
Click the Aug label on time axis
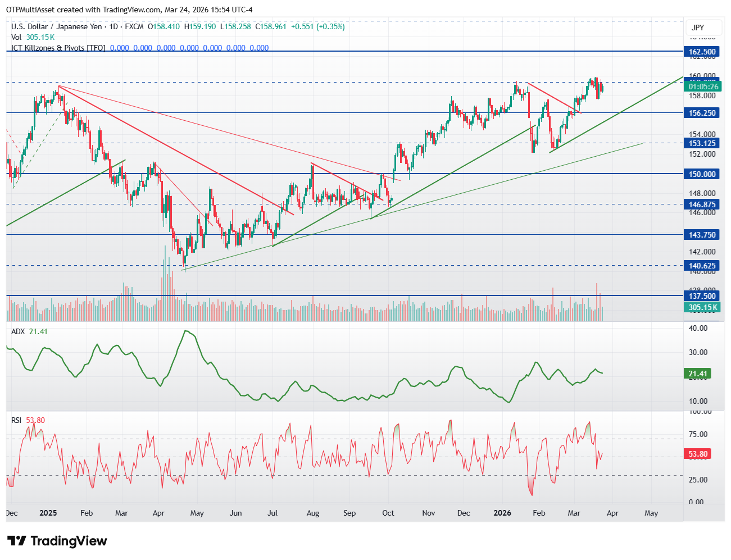pos(313,513)
